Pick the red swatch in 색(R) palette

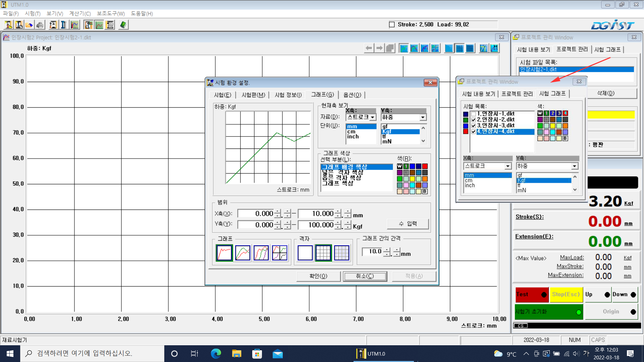click(425, 166)
